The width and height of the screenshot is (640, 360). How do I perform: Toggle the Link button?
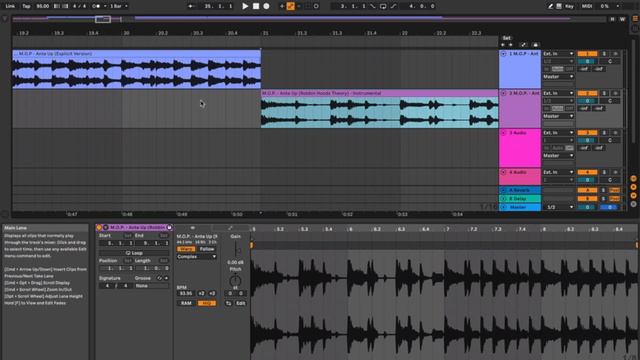pyautogui.click(x=10, y=6)
